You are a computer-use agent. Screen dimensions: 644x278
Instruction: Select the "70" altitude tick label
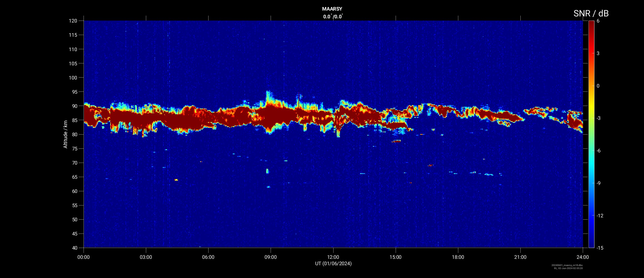[x=74, y=163]
